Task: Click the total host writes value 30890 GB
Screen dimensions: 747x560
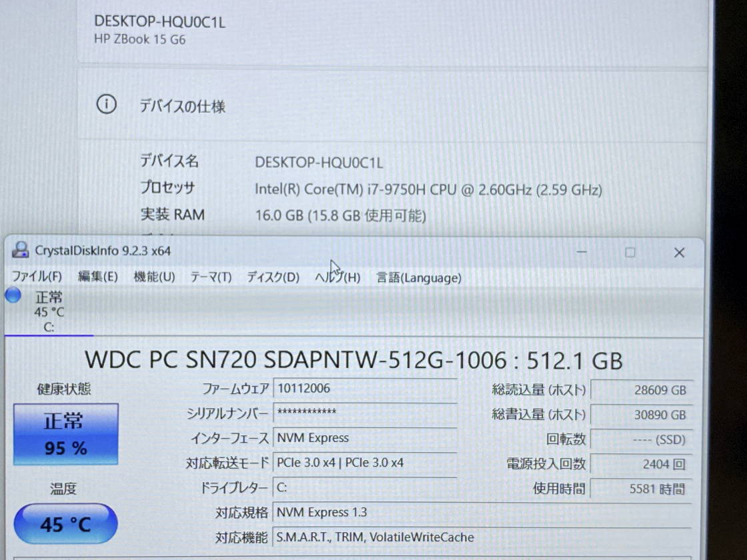Action: pyautogui.click(x=641, y=415)
